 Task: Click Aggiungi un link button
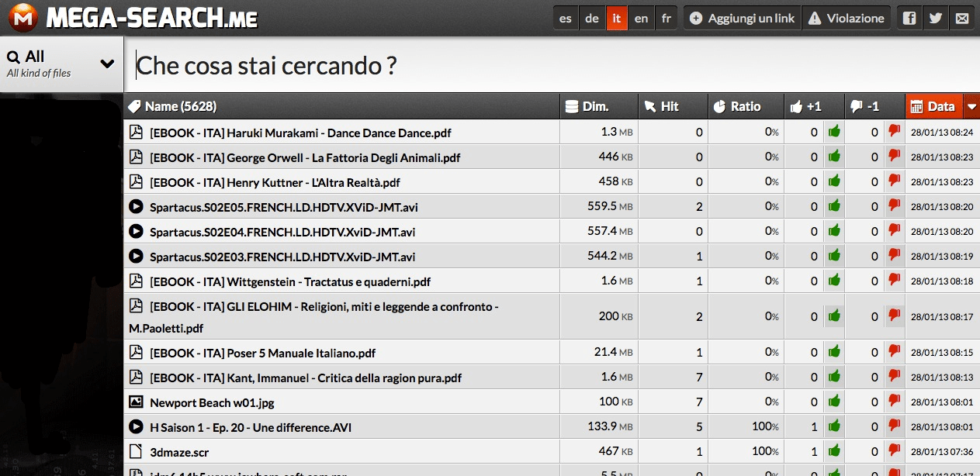[x=742, y=18]
